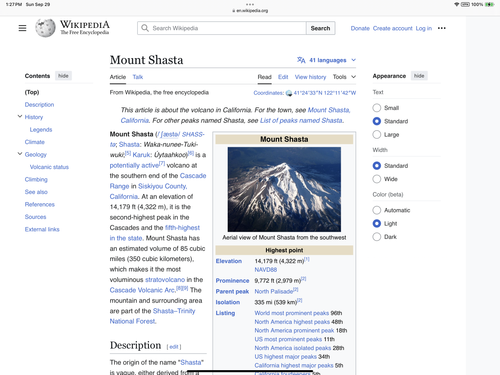Click the Donate link
The width and height of the screenshot is (500, 375).
[360, 28]
